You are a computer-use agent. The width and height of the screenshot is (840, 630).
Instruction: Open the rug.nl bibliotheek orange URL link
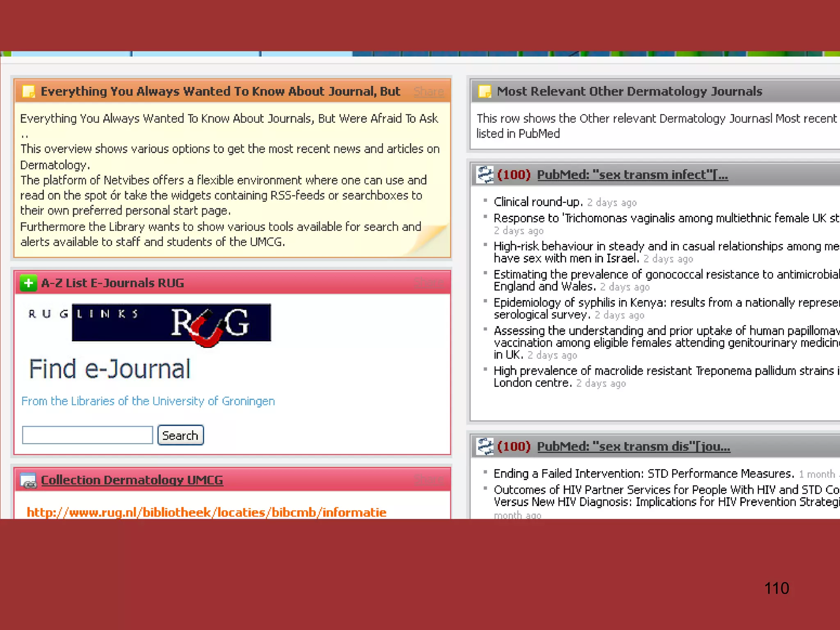(x=206, y=512)
